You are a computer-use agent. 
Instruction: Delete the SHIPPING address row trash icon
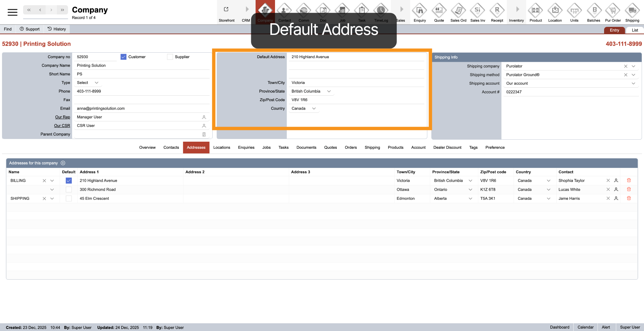pyautogui.click(x=629, y=198)
